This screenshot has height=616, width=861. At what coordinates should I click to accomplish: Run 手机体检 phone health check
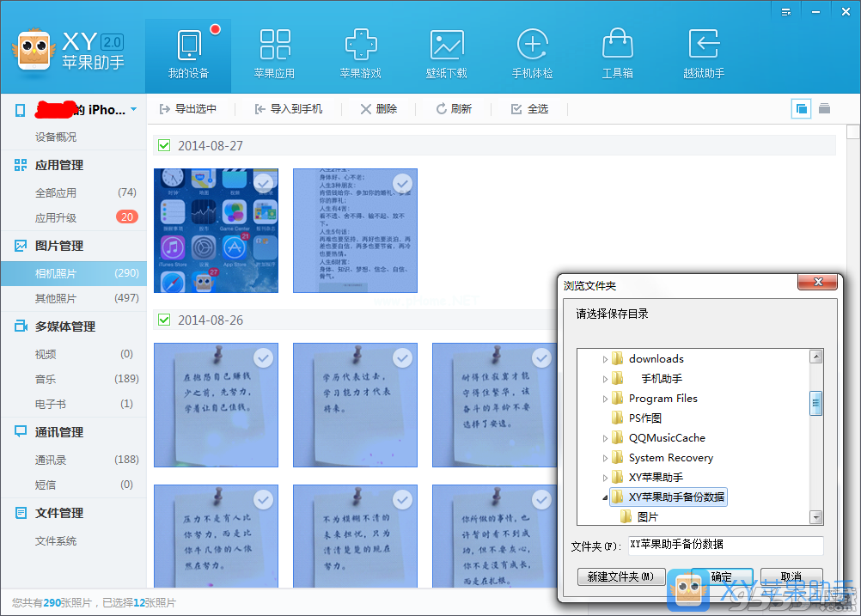tap(532, 52)
